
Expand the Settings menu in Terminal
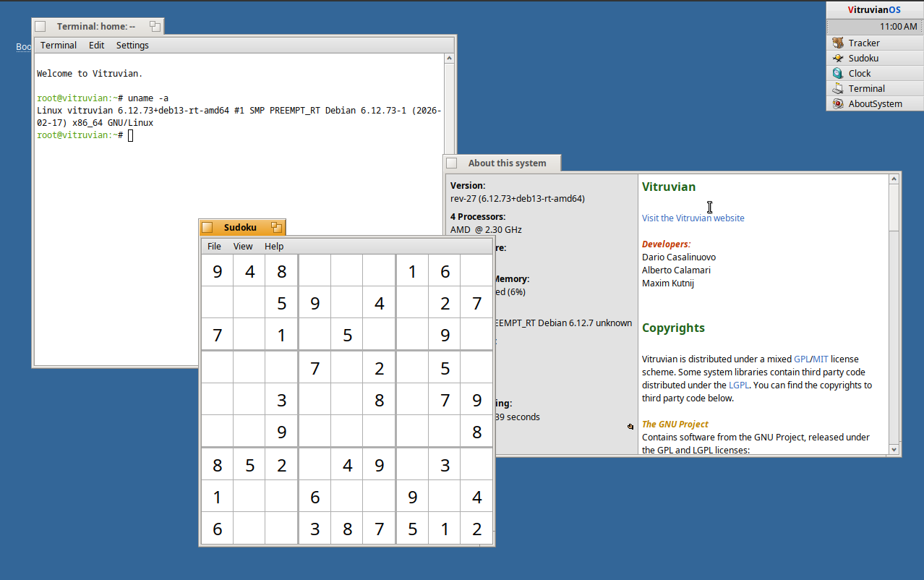[x=132, y=46]
